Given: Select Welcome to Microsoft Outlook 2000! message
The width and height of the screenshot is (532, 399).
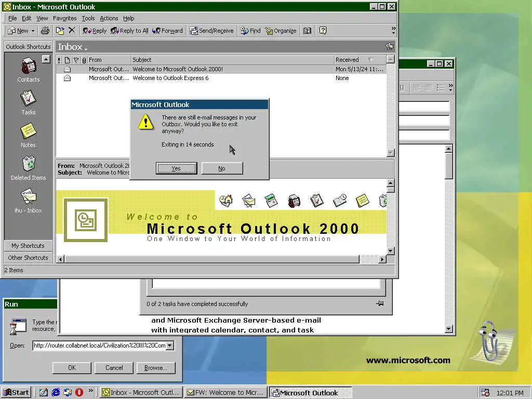Looking at the screenshot, I should pyautogui.click(x=221, y=69).
